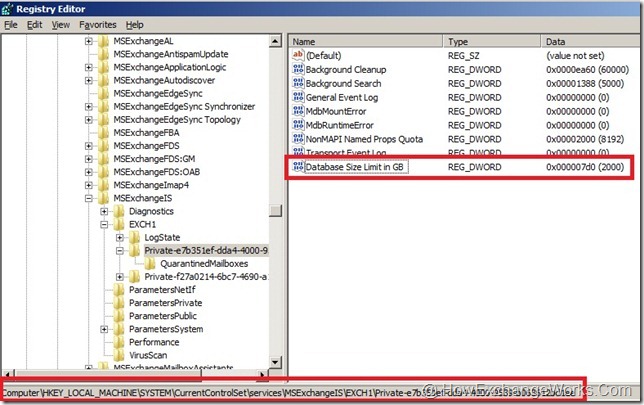Click the Diagnostics folder icon
Image resolution: width=644 pixels, height=405 pixels.
pos(119,211)
